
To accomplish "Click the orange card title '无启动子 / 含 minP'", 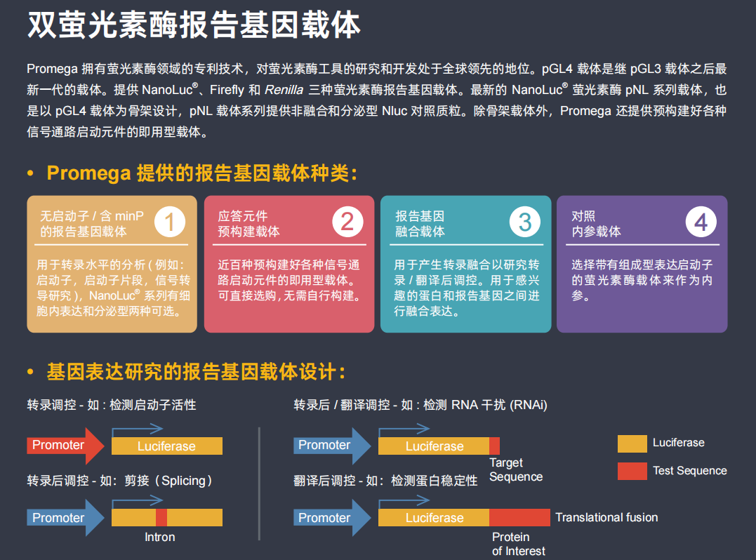I will click(92, 224).
